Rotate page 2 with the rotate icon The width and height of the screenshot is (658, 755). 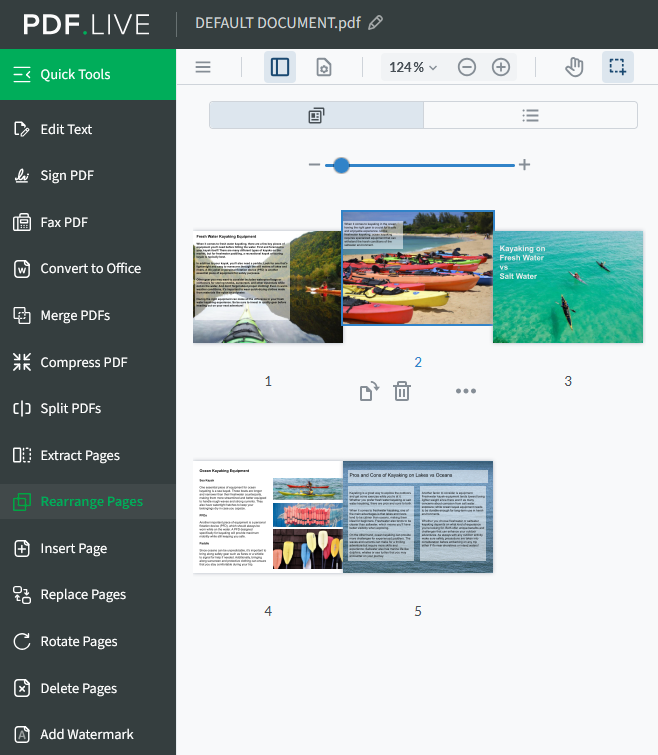[x=369, y=391]
